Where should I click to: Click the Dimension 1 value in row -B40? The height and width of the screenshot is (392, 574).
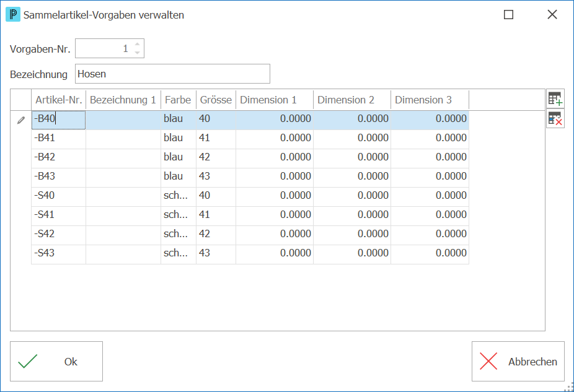click(275, 120)
